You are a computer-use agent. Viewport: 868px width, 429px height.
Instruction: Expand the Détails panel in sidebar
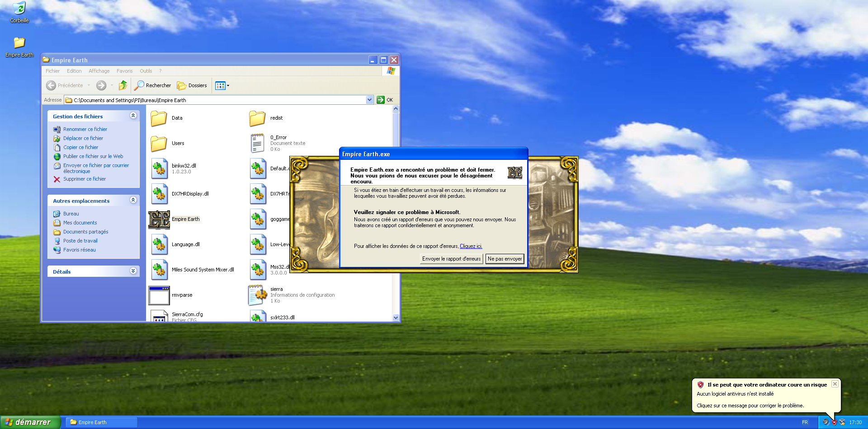tap(133, 271)
